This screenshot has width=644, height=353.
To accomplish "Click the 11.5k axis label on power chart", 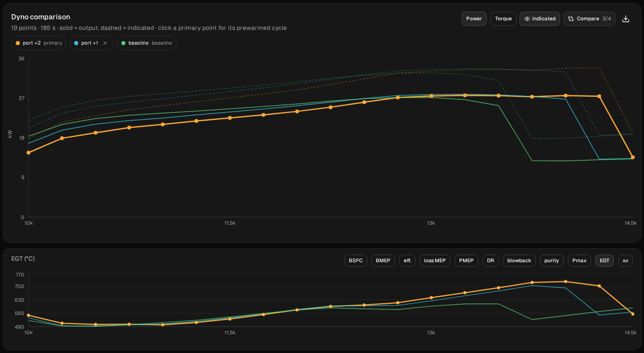I will 230,223.
